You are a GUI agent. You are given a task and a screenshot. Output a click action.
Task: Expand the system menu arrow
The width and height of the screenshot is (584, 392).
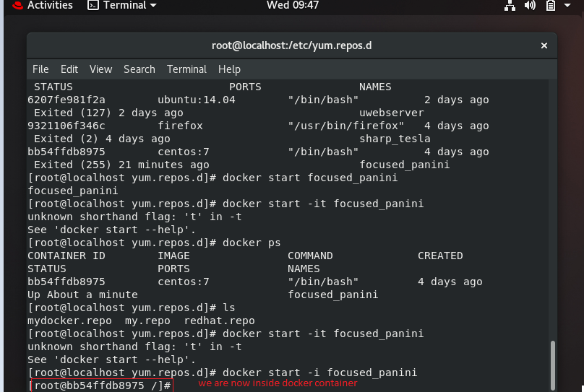click(567, 6)
